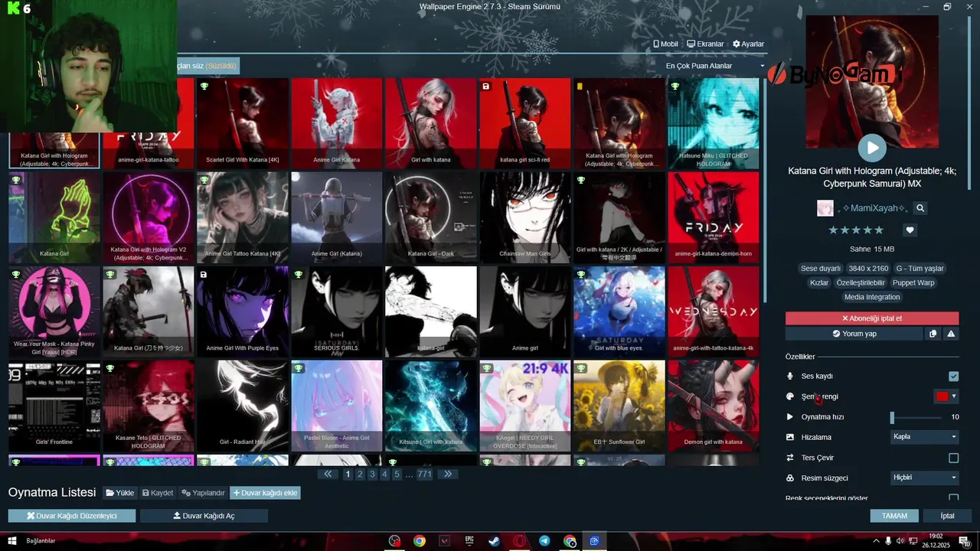The width and height of the screenshot is (980, 551).
Task: Open Epic Games Launcher from taskbar
Action: [469, 540]
